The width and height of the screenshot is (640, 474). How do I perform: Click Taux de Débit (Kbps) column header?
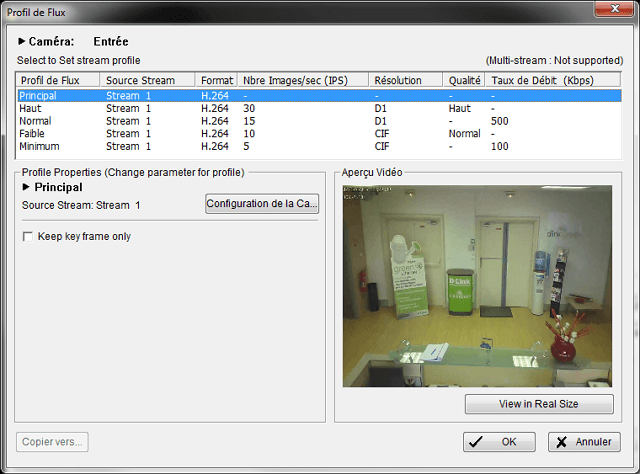point(553,80)
